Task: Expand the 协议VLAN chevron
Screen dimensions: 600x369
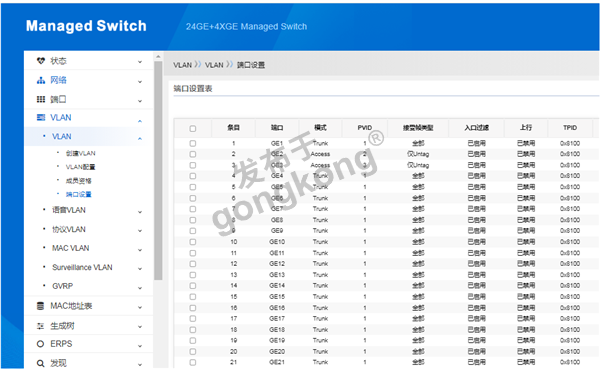Action: 140,230
